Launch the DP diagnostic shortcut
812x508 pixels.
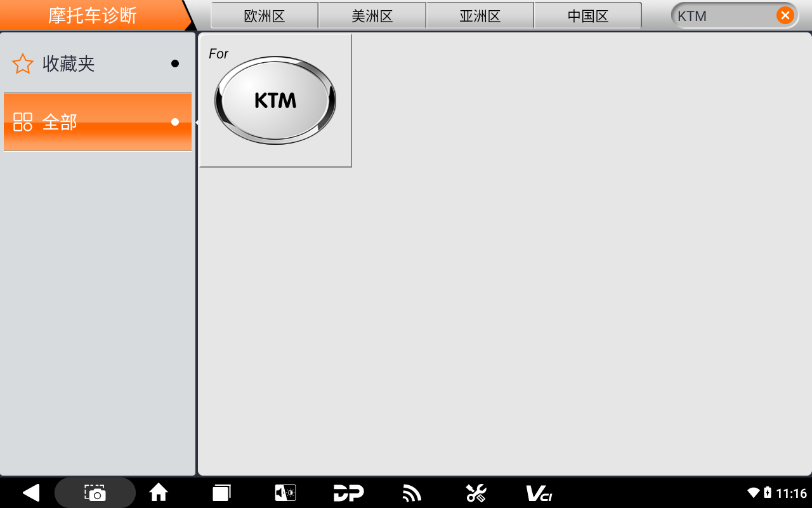348,493
